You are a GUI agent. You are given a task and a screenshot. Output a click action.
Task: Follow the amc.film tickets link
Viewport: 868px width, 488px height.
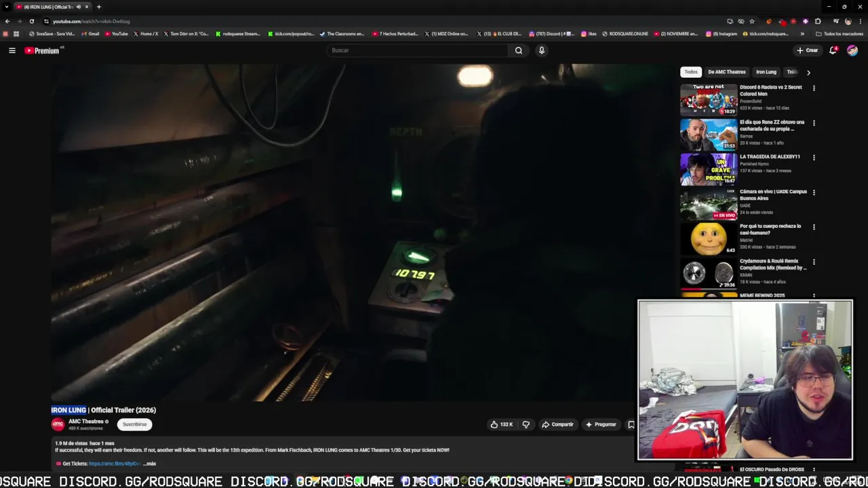[x=115, y=464]
